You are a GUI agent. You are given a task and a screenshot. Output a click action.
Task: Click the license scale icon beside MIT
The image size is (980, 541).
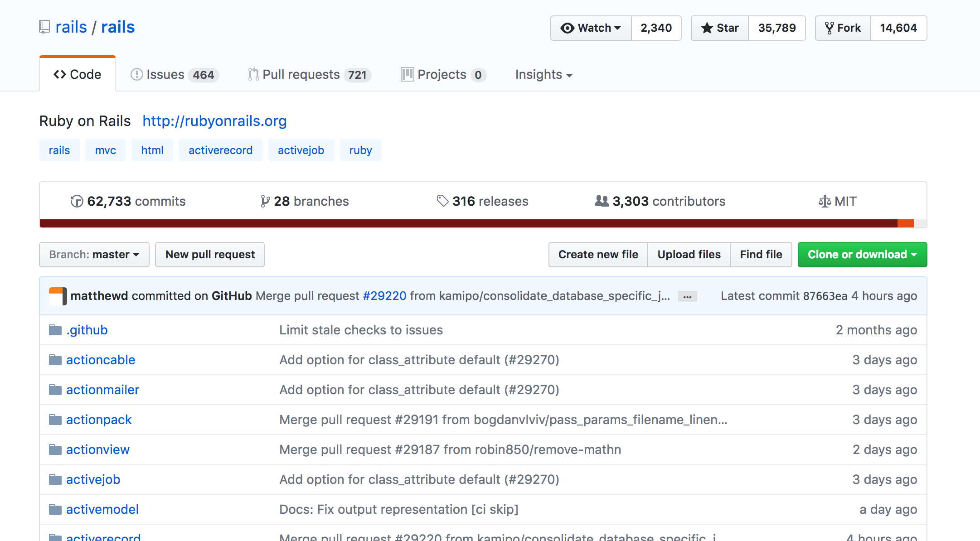click(825, 201)
